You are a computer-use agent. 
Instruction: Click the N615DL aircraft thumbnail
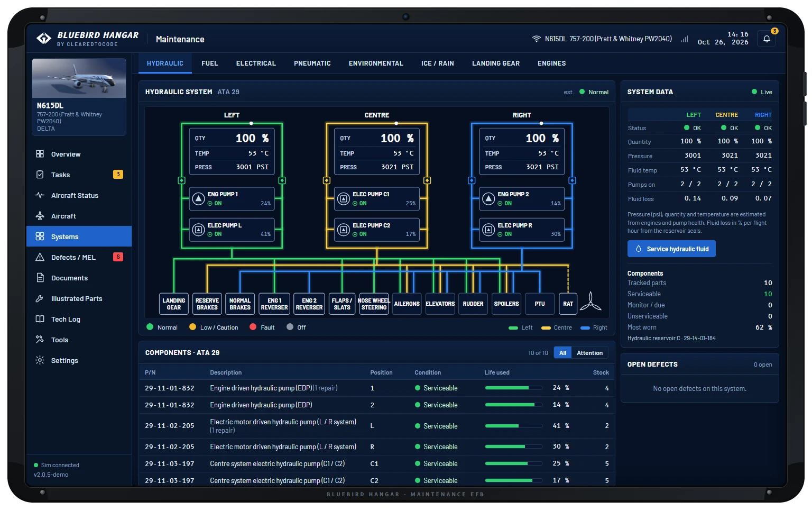(x=79, y=78)
